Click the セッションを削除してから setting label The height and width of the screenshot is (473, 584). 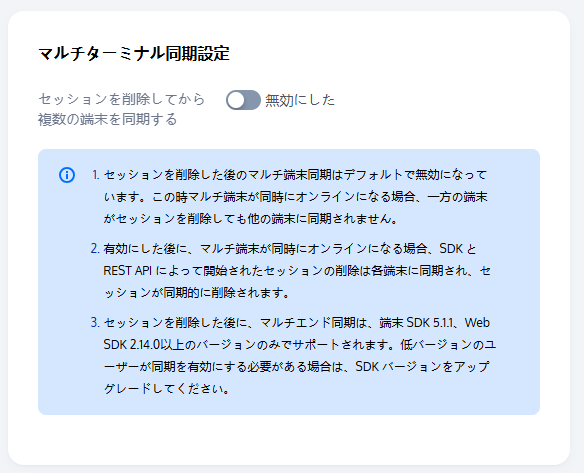(x=122, y=99)
